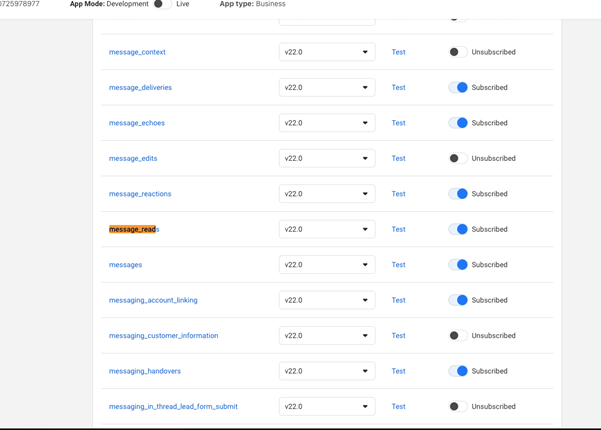Click Test link for message_deliveries
Screen dimensions: 601x430
pos(398,87)
